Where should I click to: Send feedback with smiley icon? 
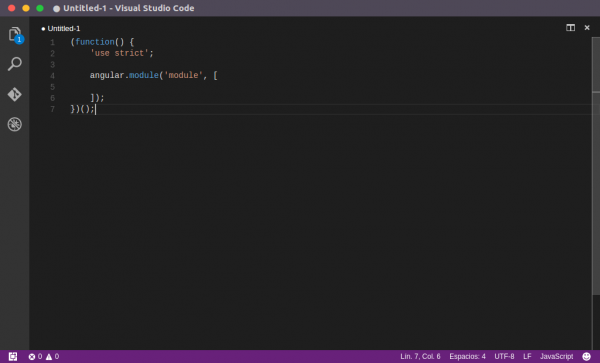(586, 356)
